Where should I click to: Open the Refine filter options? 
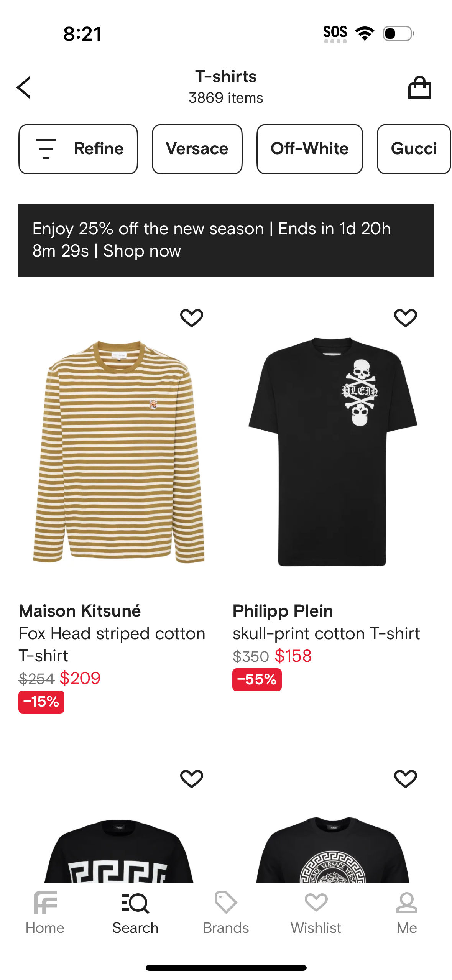[x=78, y=149]
